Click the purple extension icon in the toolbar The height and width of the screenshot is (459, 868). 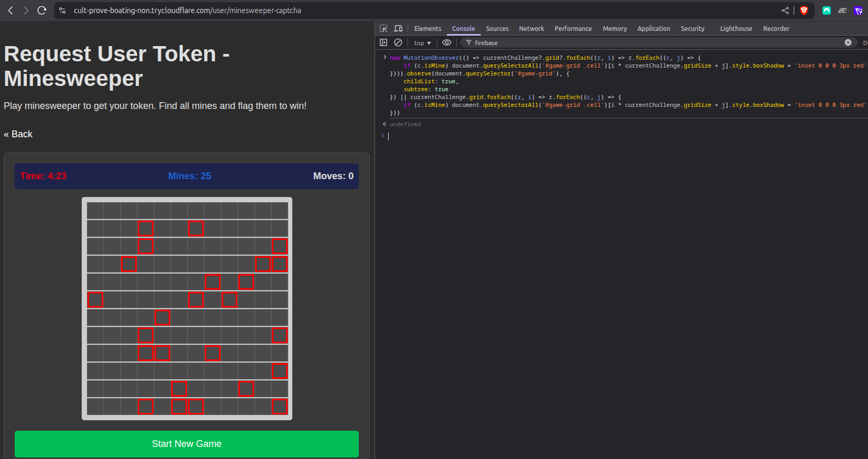[x=858, y=10]
